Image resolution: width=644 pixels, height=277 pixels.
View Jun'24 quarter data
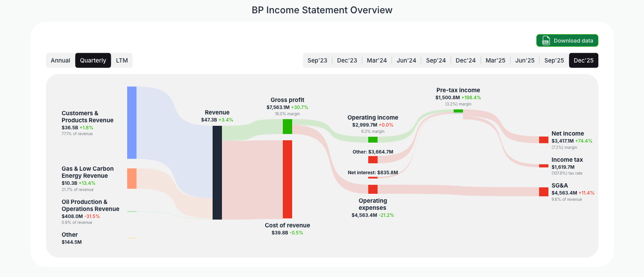pyautogui.click(x=406, y=60)
